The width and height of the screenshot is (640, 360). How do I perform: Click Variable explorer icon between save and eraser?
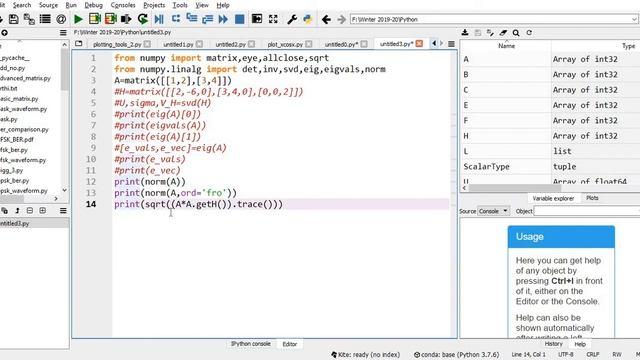(x=490, y=33)
